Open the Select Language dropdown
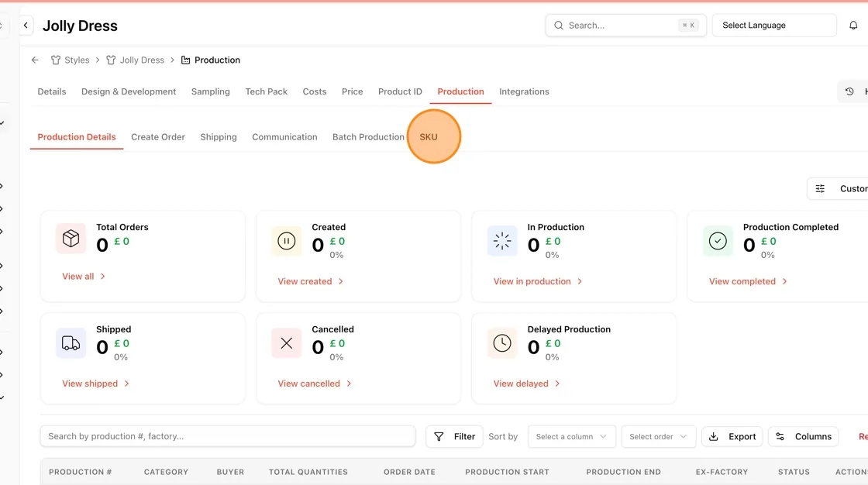The image size is (868, 485). (774, 26)
